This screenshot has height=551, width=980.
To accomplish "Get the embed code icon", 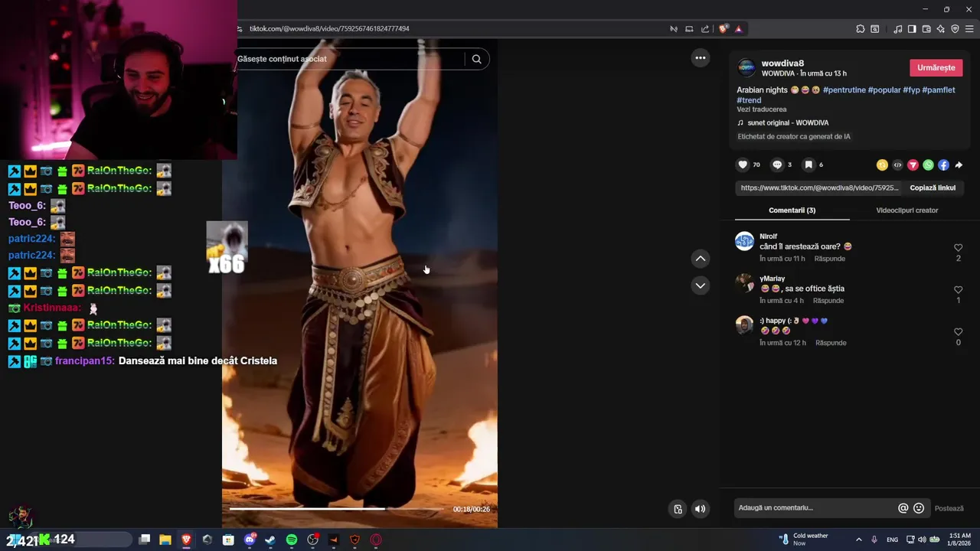I will [897, 165].
